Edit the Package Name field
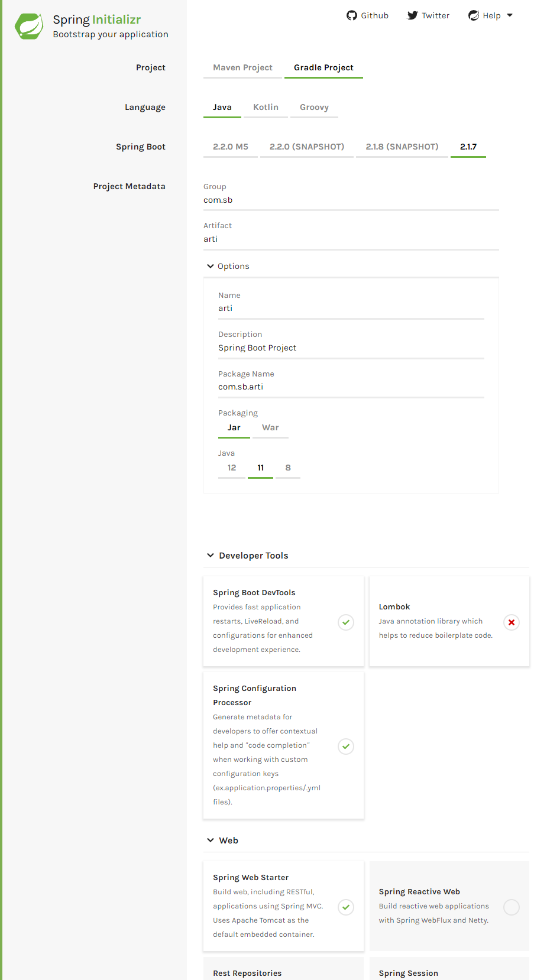534x980 pixels. [x=351, y=387]
